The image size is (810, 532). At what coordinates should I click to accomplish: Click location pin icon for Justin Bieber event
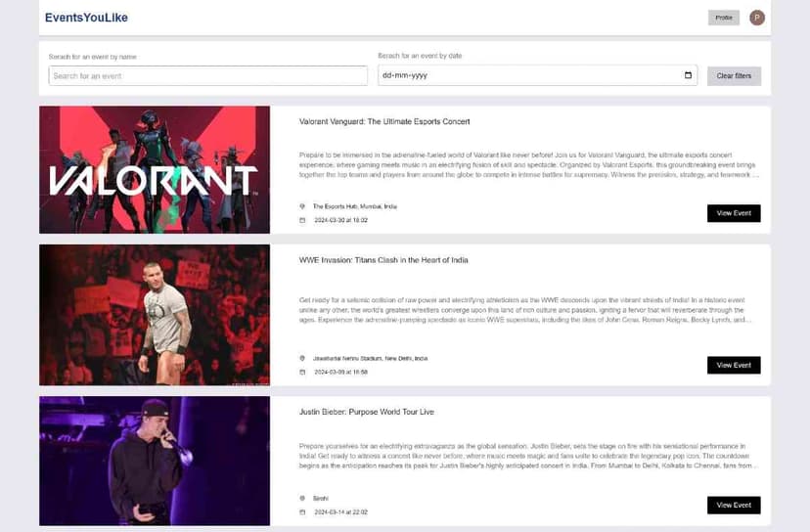click(x=303, y=498)
